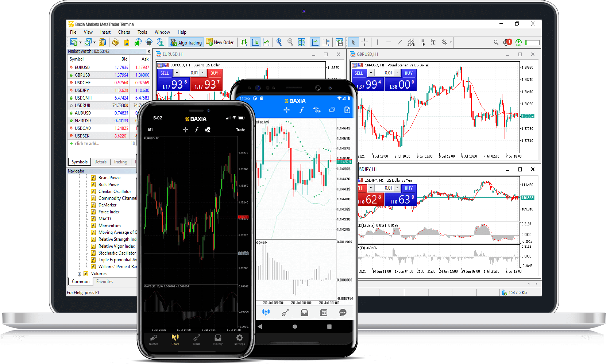606x364 pixels.
Task: Decrease volume arrow on USDJPY panel
Action: (x=371, y=188)
